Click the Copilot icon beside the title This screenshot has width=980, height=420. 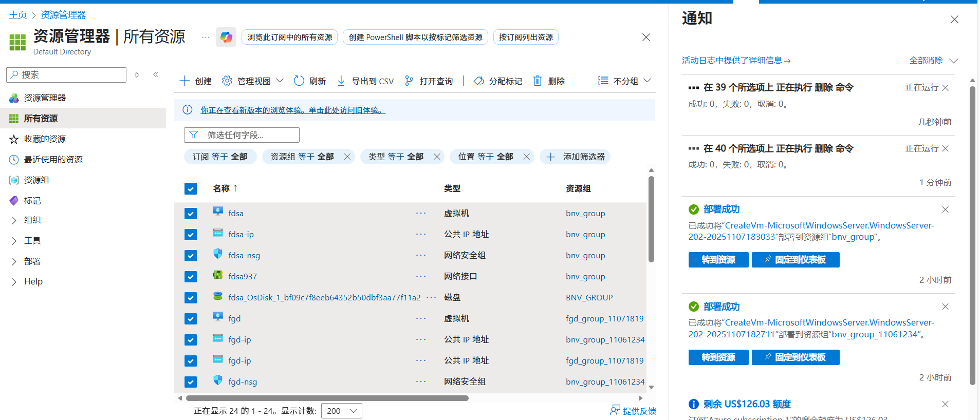tap(226, 37)
